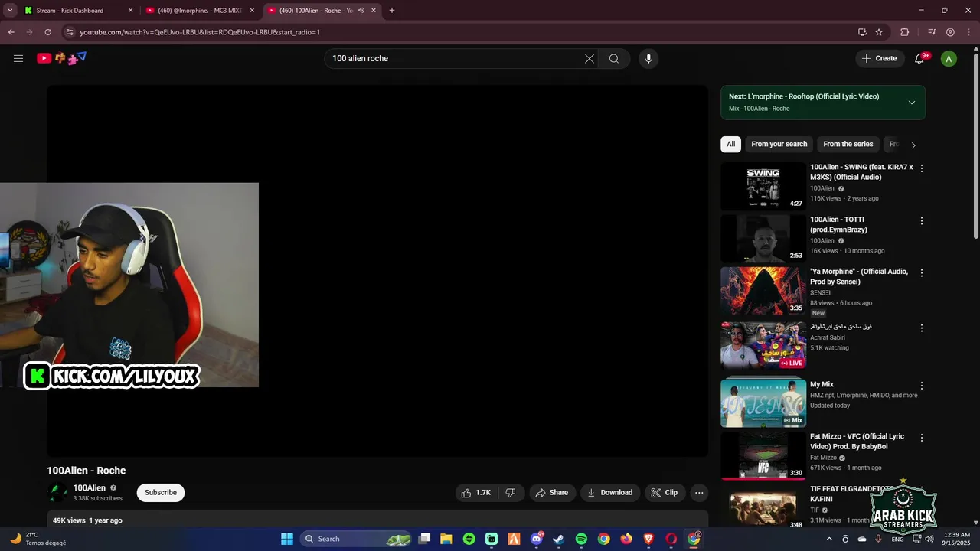Select the From your search chip
The height and width of the screenshot is (551, 980).
click(779, 144)
